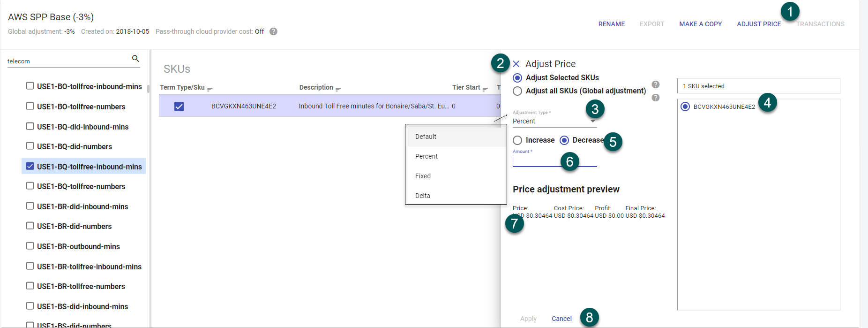The height and width of the screenshot is (328, 868).
Task: Select BCVGKXN463UNE4E2 radio in selected list
Action: click(x=685, y=107)
